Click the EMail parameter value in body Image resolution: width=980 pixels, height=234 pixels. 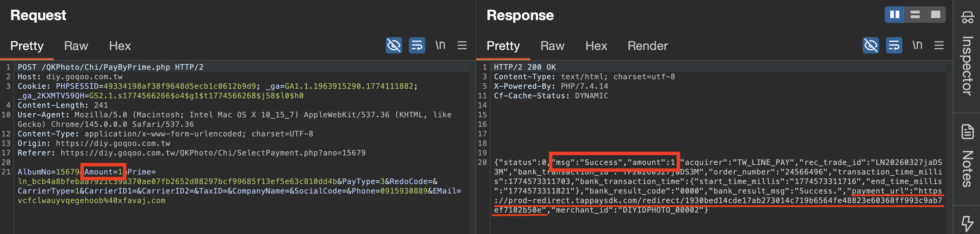(x=91, y=200)
